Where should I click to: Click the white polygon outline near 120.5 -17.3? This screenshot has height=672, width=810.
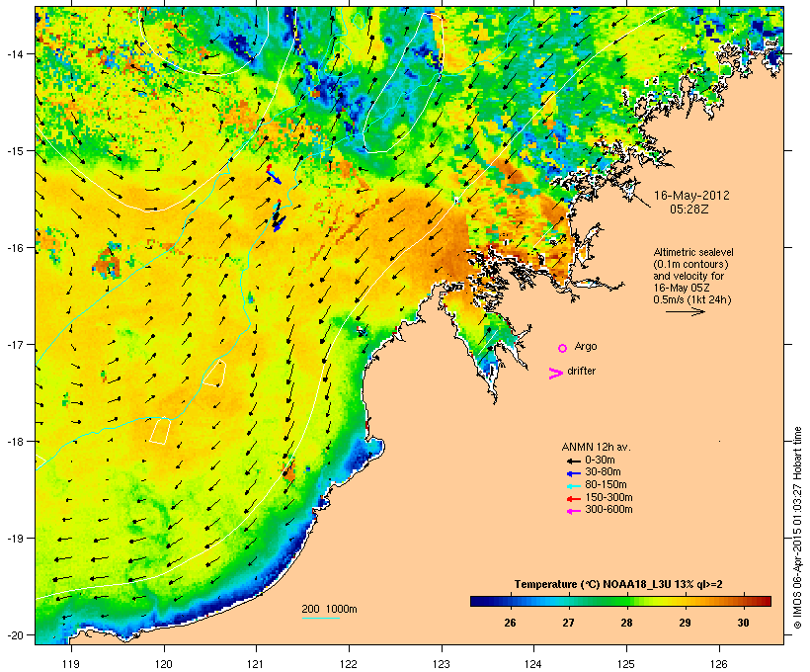pos(214,373)
